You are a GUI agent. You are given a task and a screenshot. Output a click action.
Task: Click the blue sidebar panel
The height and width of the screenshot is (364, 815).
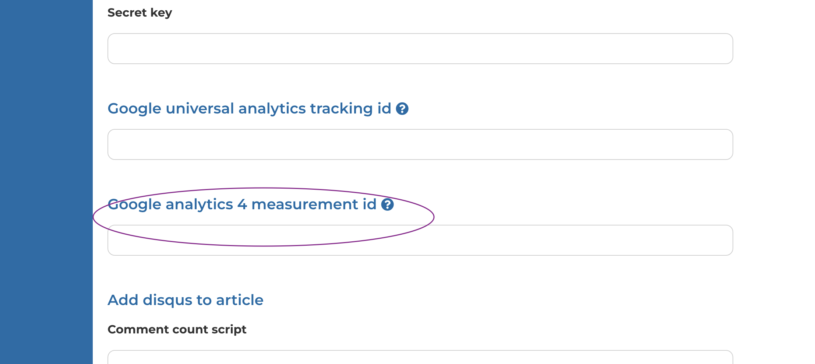[46, 182]
